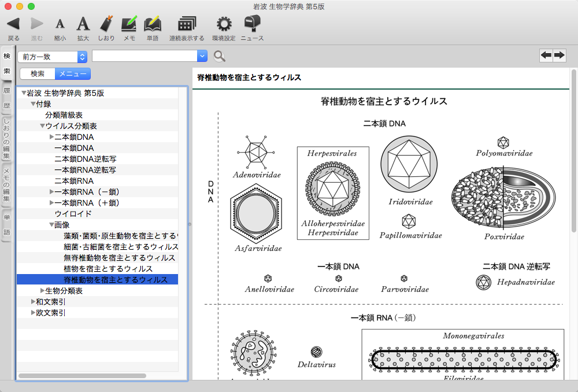Open 環境設定 preferences gear

pos(224,24)
